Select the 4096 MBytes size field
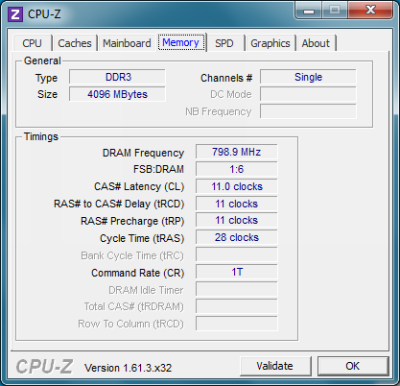The width and height of the screenshot is (400, 386). 117,94
